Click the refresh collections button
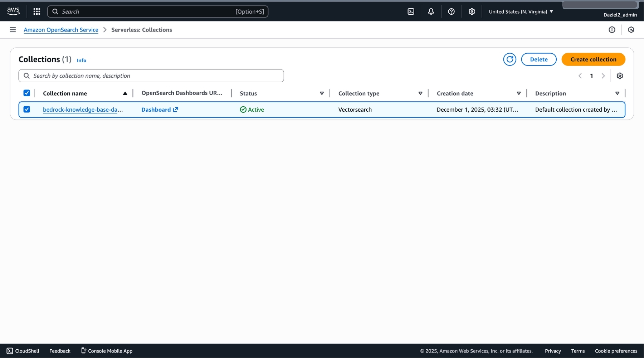This screenshot has width=644, height=359. point(509,59)
